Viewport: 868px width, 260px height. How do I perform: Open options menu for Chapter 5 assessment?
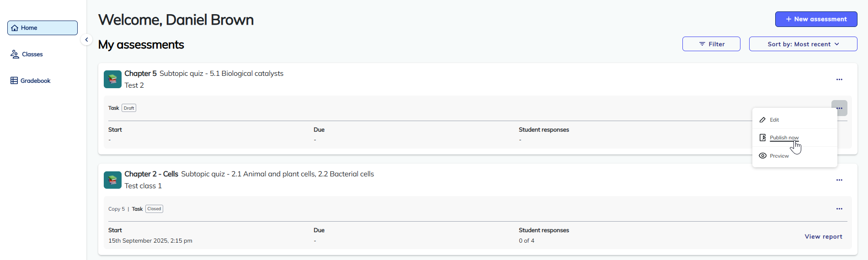pyautogui.click(x=839, y=80)
